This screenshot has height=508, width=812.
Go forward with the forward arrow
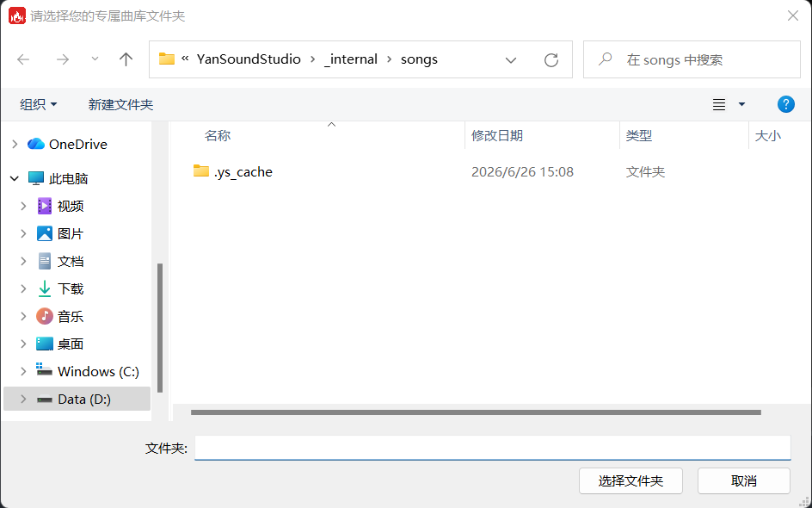point(63,59)
